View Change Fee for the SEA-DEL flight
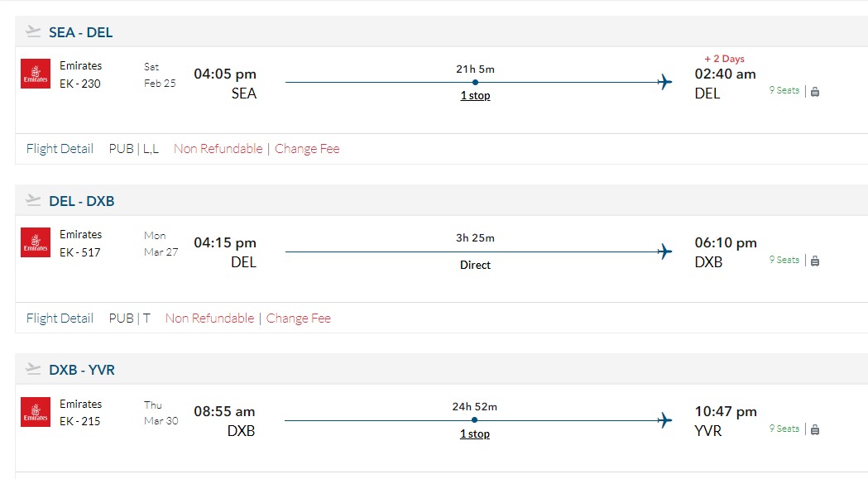This screenshot has width=868, height=479. click(x=307, y=149)
